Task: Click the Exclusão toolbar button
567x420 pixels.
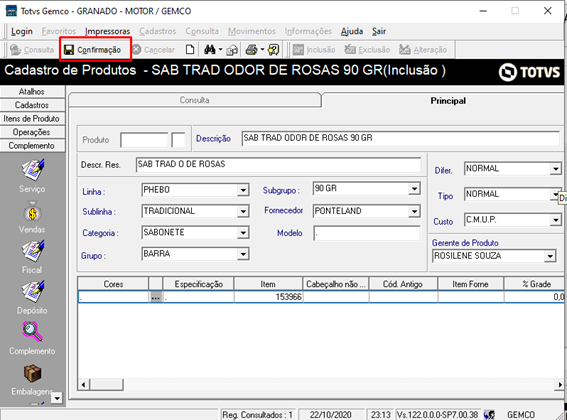Action: tap(367, 50)
